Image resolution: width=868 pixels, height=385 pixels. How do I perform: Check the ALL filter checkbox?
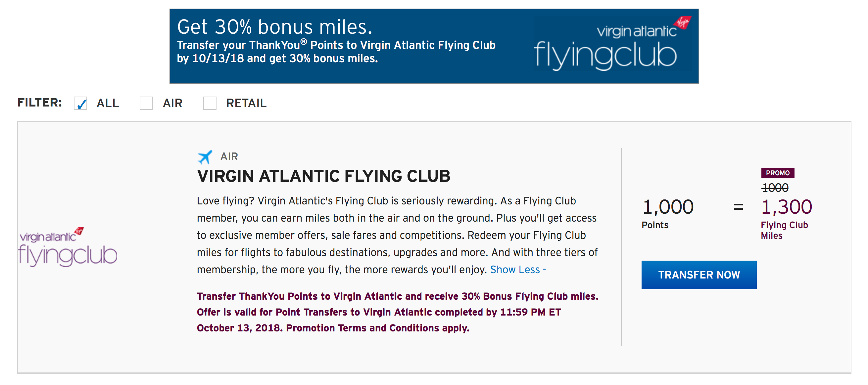point(80,103)
